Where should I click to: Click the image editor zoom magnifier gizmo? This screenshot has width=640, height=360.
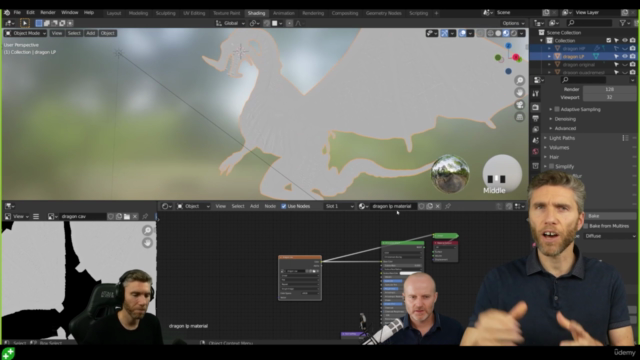[147, 231]
